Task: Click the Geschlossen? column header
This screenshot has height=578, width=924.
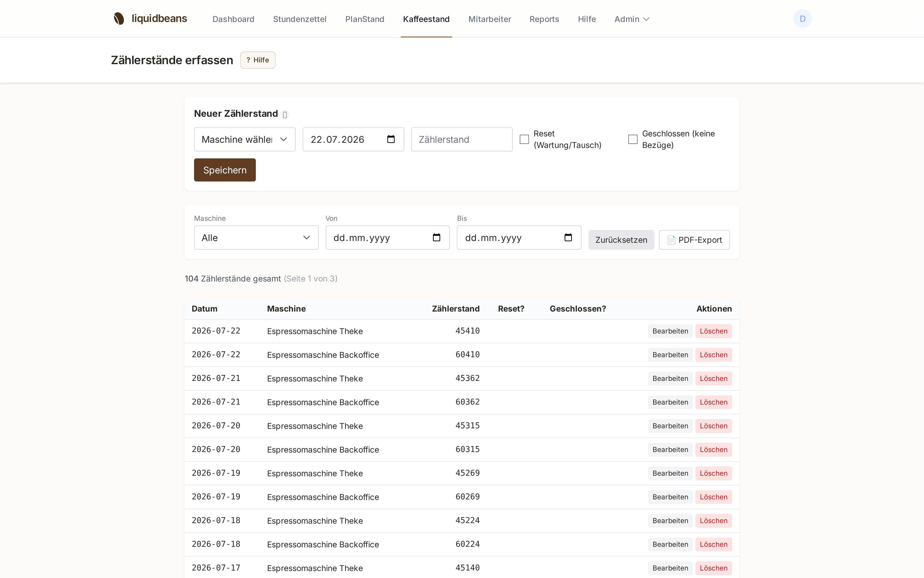Action: (x=578, y=308)
